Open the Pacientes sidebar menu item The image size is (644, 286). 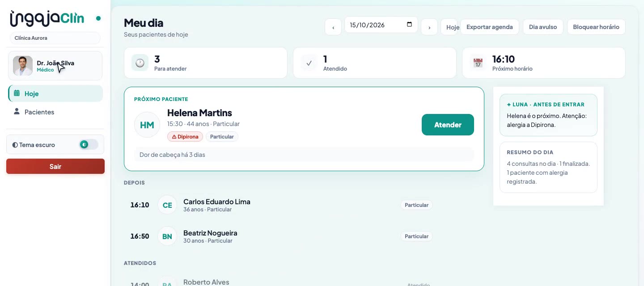coord(55,112)
